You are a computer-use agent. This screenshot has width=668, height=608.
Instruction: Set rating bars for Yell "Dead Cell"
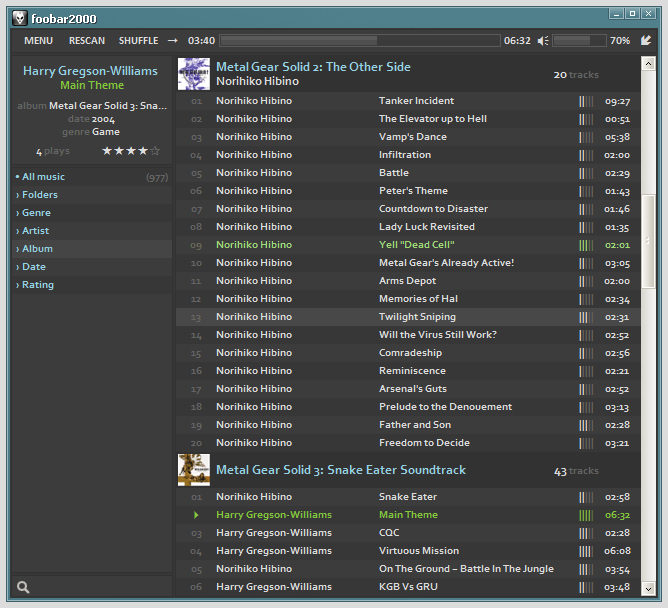click(x=586, y=245)
